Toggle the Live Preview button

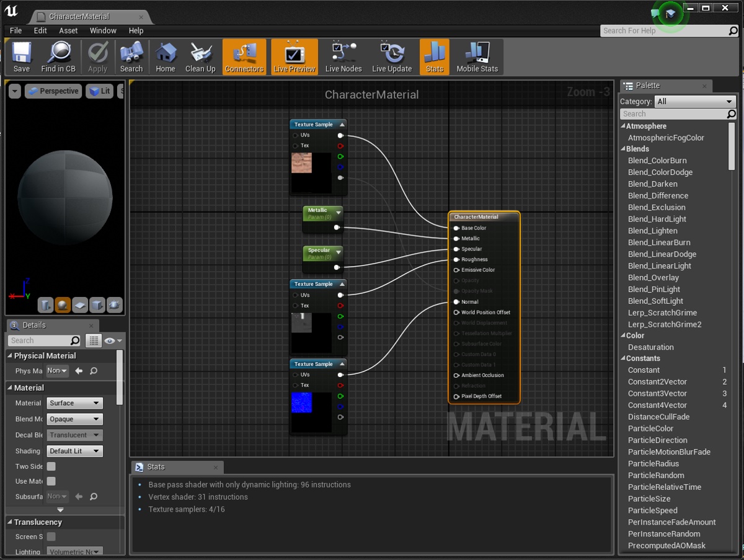(x=294, y=57)
